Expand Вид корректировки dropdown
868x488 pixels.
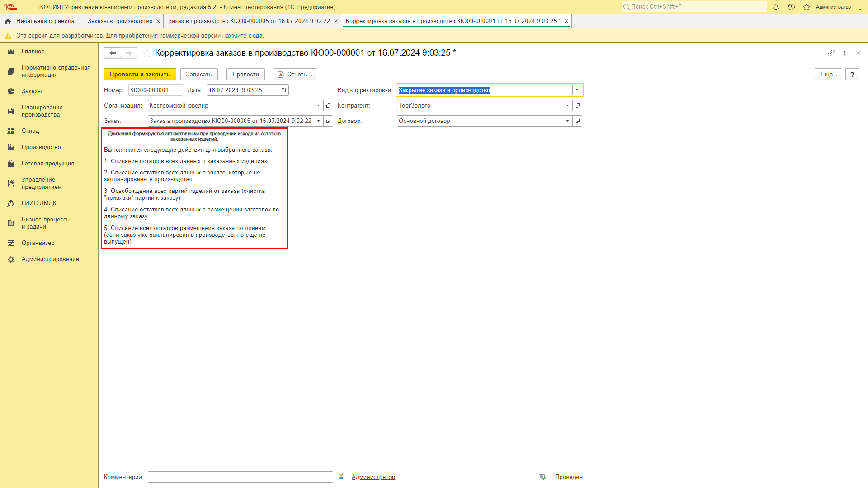pyautogui.click(x=577, y=90)
